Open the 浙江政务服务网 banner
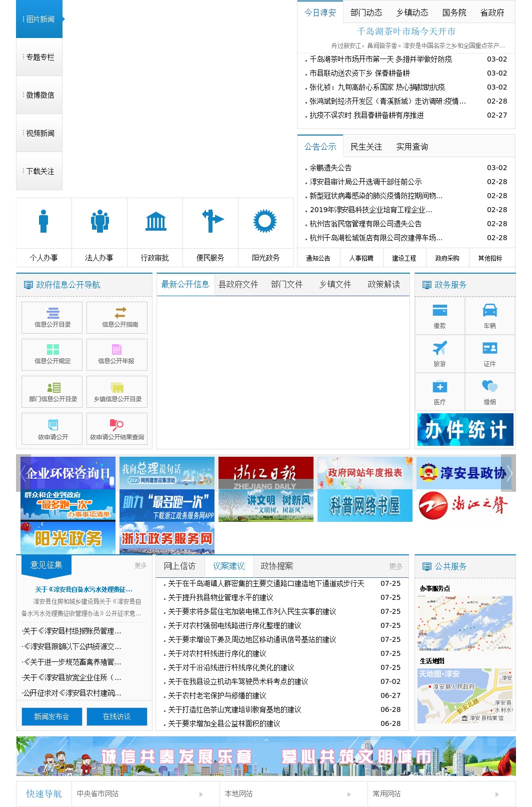Screen dimensions: 532x807 167,538
